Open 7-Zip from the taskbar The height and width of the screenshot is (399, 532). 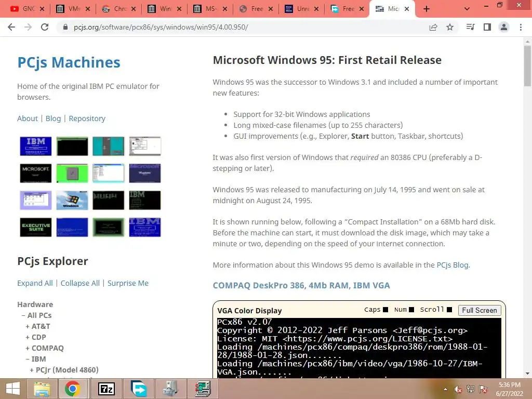tap(106, 389)
